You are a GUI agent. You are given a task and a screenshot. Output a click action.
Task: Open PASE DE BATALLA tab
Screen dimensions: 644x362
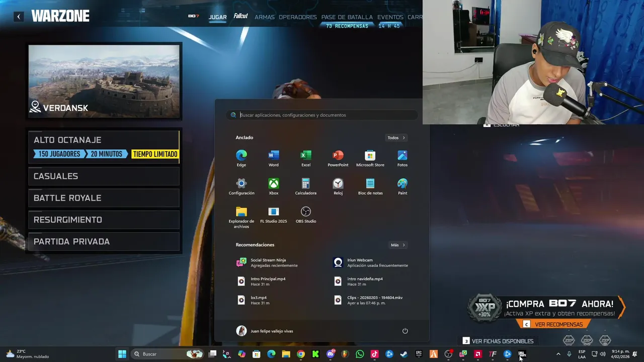(347, 17)
